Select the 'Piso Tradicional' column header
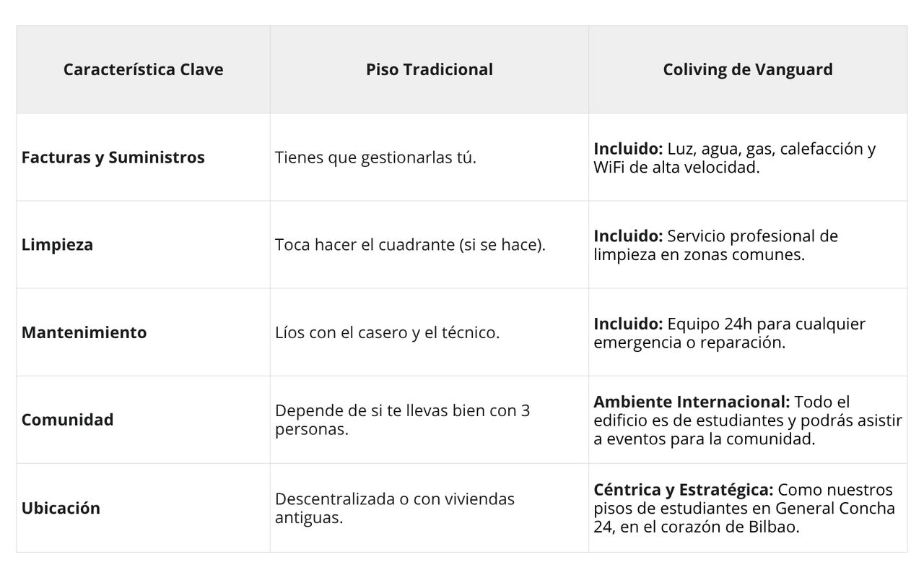 click(x=429, y=69)
